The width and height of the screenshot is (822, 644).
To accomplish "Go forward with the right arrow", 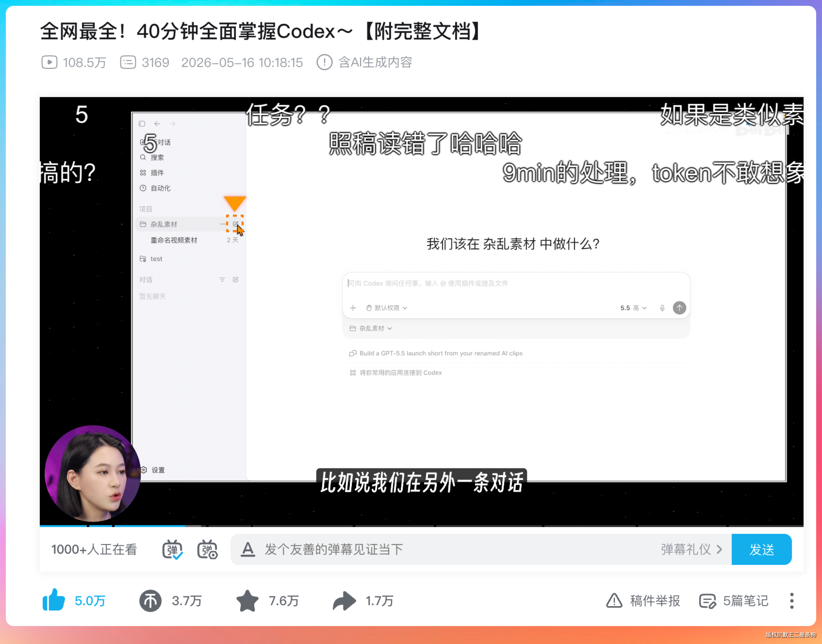I will coord(173,124).
